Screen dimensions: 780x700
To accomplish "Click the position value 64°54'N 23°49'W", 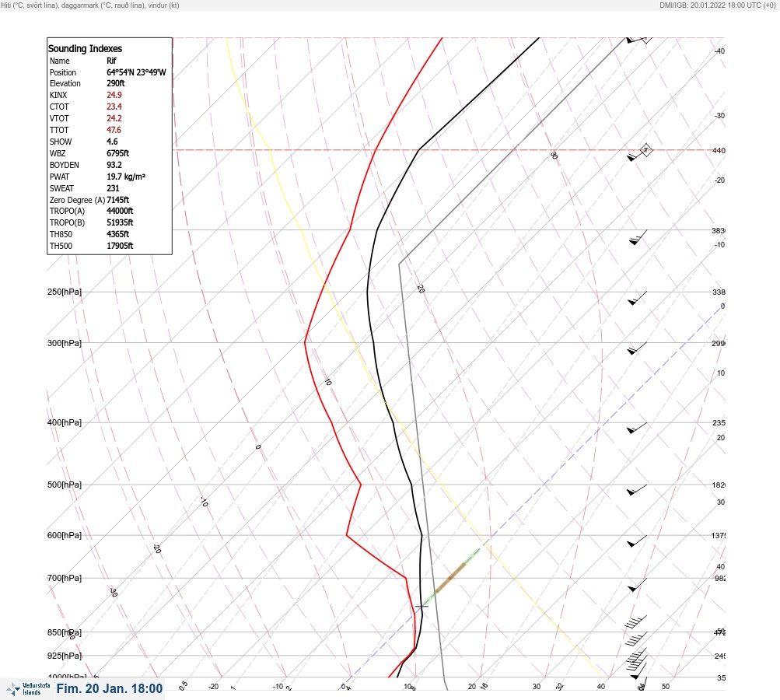I will tap(136, 72).
